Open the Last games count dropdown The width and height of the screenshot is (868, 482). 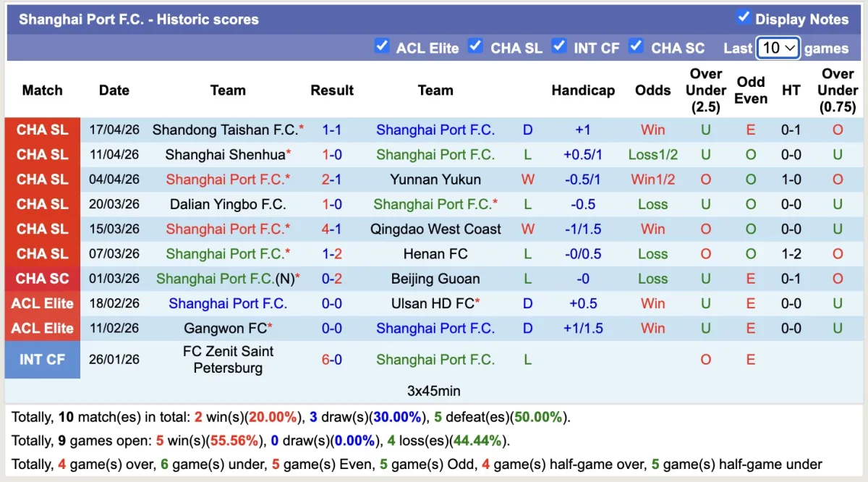coord(778,48)
